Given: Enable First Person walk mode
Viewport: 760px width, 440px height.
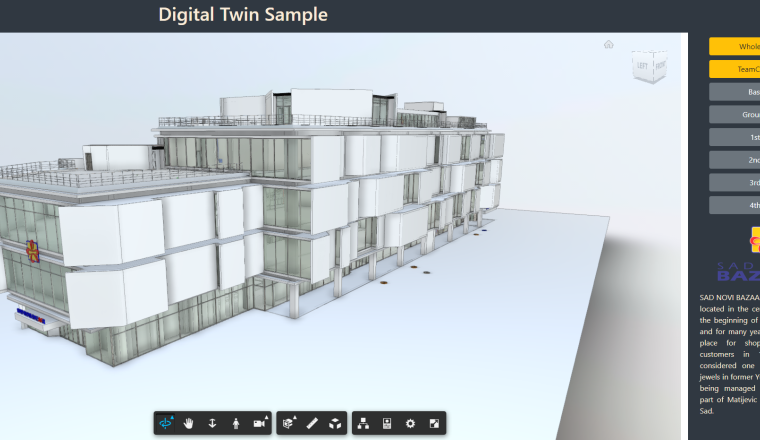Looking at the screenshot, I should (x=236, y=424).
